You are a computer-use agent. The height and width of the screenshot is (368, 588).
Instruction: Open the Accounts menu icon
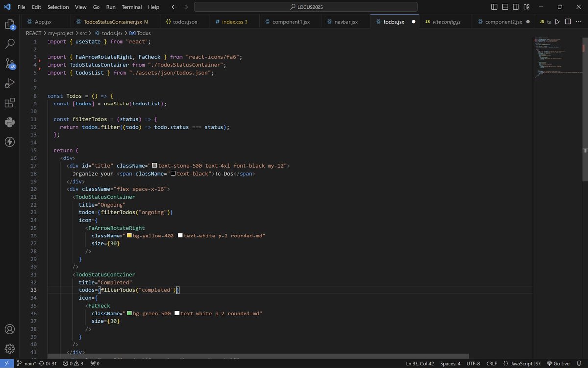point(9,329)
